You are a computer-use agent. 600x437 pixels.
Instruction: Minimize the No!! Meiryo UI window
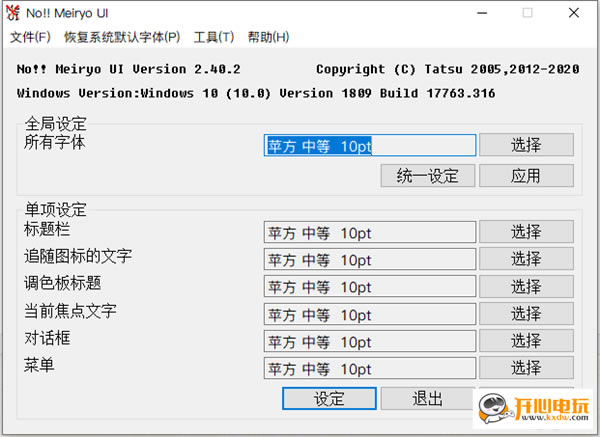click(482, 13)
